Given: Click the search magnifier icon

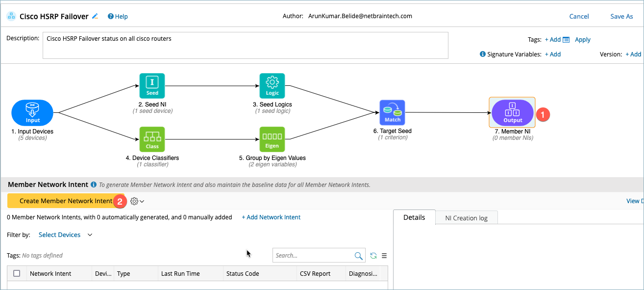Looking at the screenshot, I should tap(359, 256).
